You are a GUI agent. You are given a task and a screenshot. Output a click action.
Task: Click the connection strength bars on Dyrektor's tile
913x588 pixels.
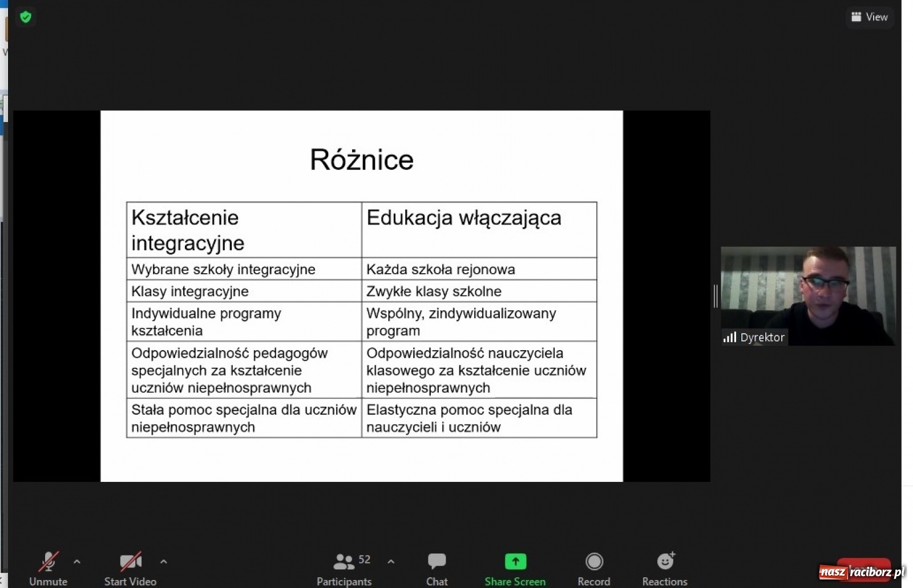click(x=730, y=337)
